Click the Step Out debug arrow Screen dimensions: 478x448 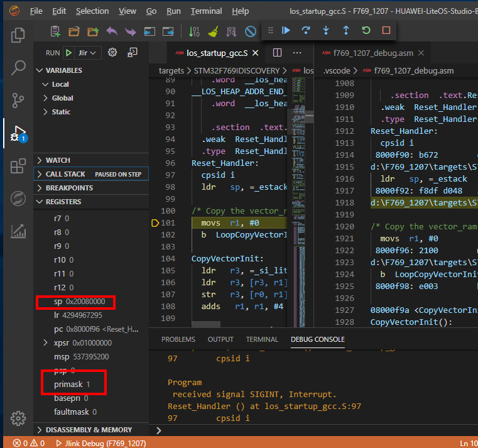point(345,30)
